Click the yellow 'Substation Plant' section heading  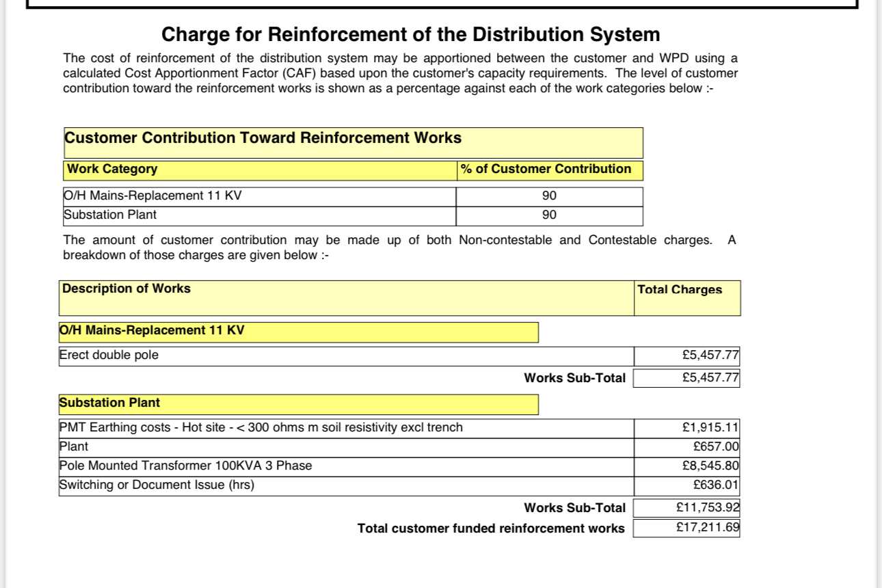click(x=299, y=404)
